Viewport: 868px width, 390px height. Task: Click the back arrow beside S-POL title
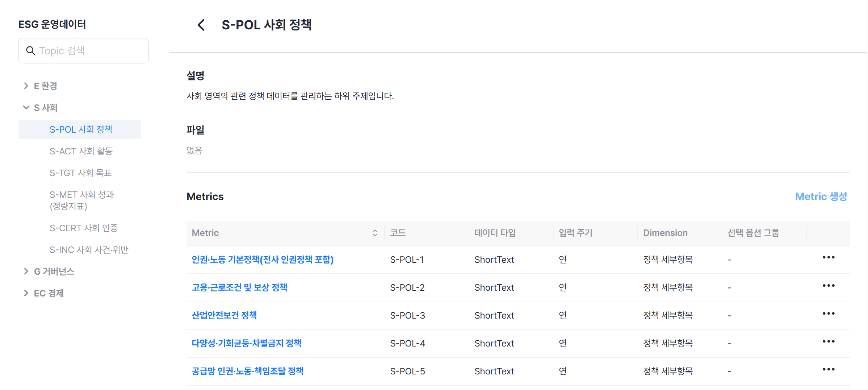point(201,25)
